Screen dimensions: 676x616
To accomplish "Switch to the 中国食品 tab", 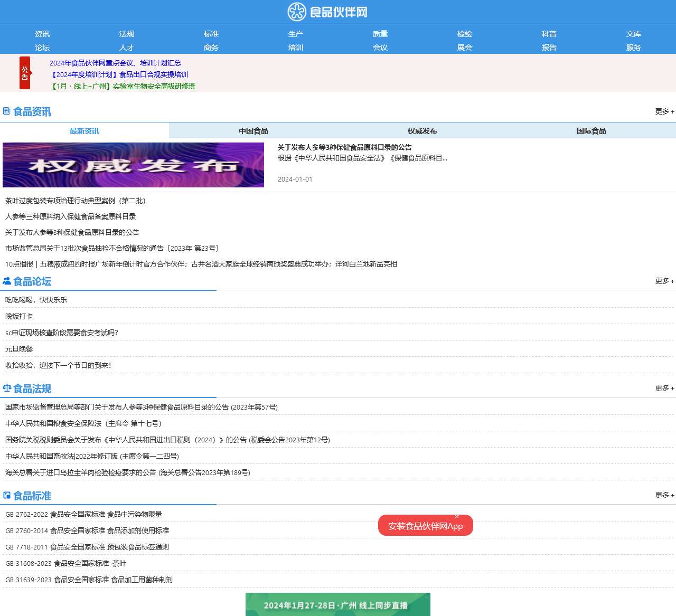I will click(x=253, y=131).
